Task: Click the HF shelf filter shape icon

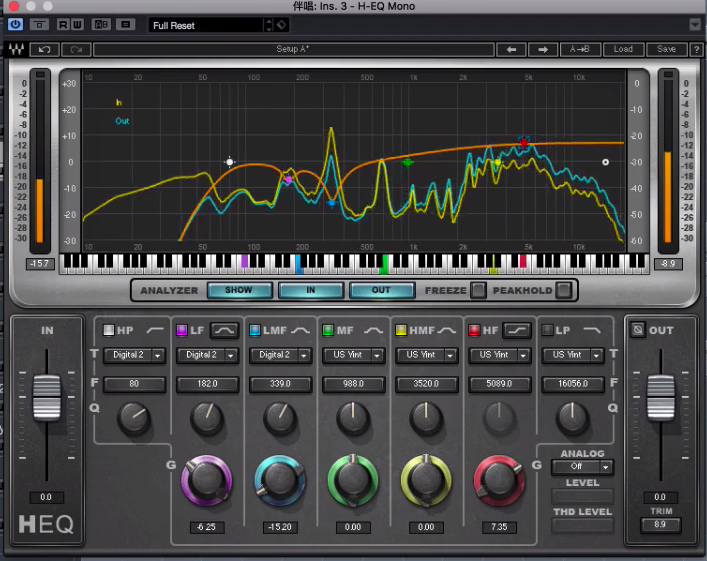Action: click(517, 330)
